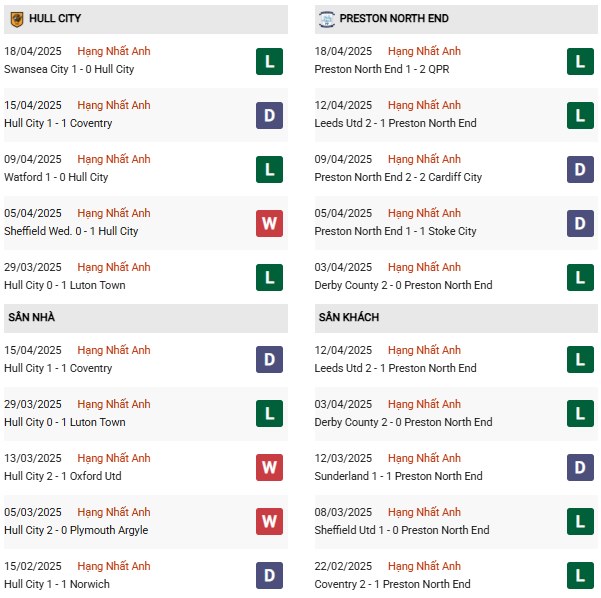This screenshot has width=601, height=598.
Task: Click the L badge for Coventry 2-1 Preston
Action: [579, 576]
